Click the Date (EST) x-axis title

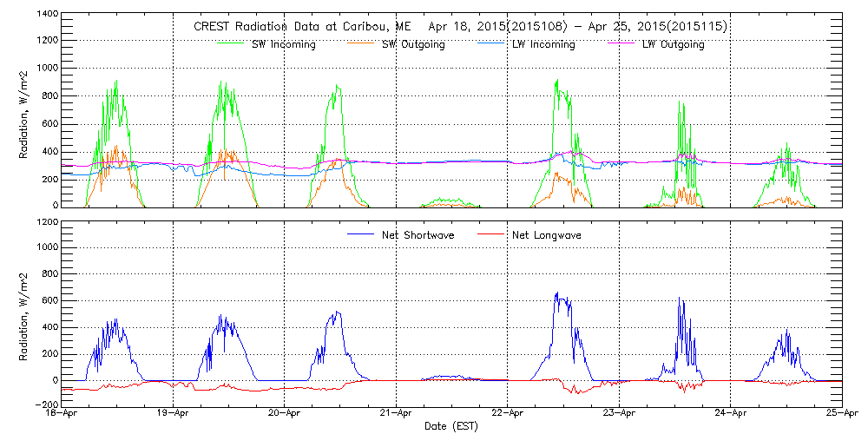(x=451, y=426)
